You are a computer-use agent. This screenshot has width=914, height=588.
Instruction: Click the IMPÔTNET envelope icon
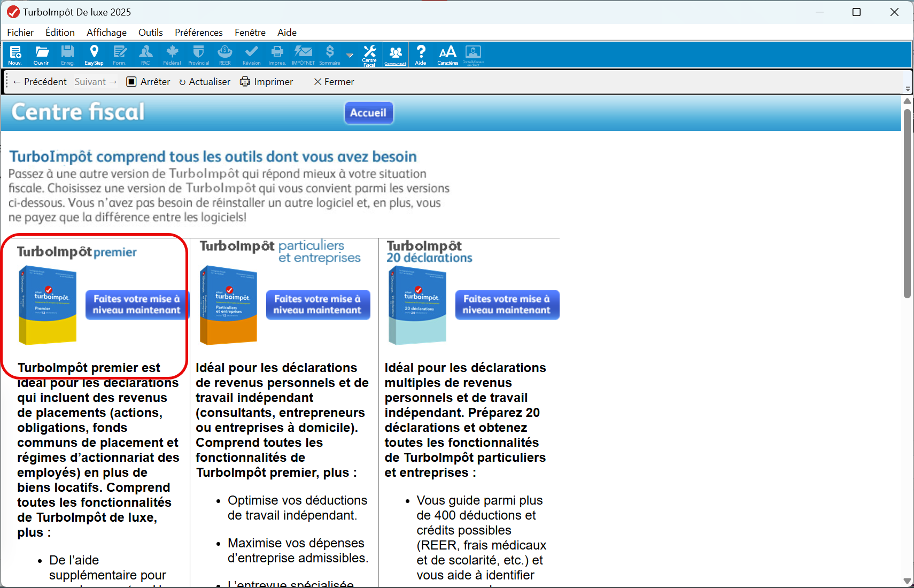tap(303, 55)
